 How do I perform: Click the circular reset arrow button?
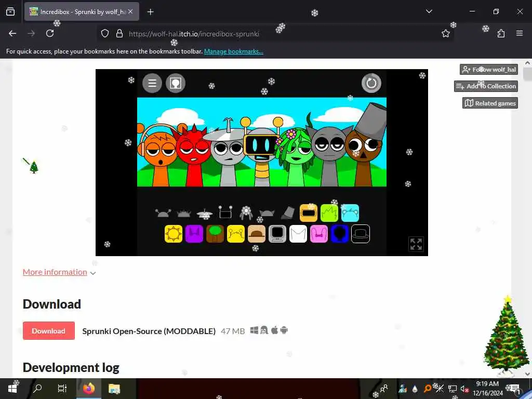click(x=371, y=83)
